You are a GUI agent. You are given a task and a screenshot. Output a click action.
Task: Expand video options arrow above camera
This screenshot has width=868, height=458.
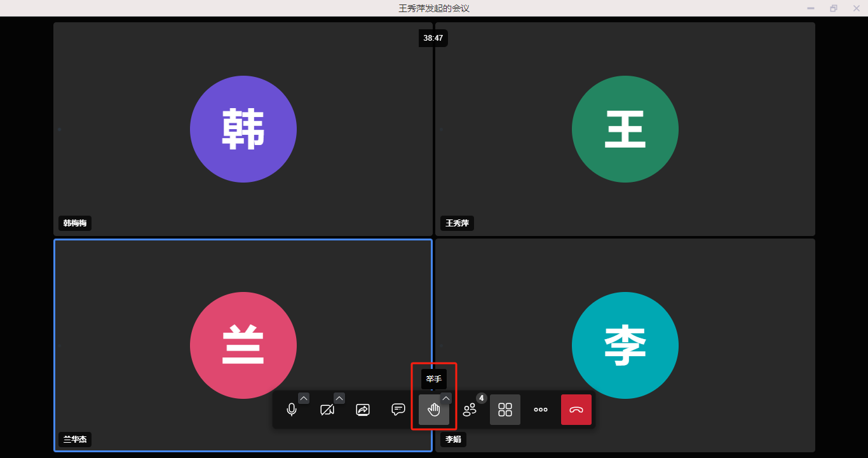click(x=339, y=398)
